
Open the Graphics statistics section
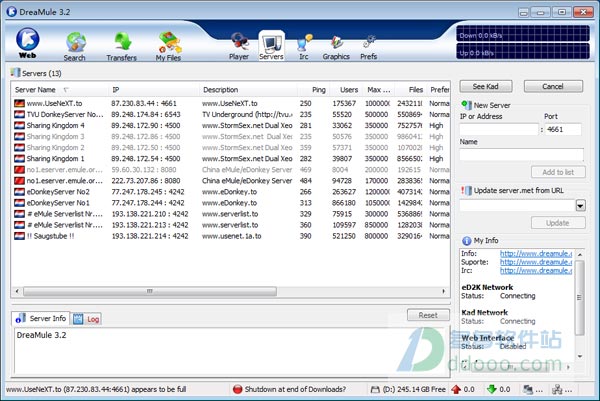point(336,47)
